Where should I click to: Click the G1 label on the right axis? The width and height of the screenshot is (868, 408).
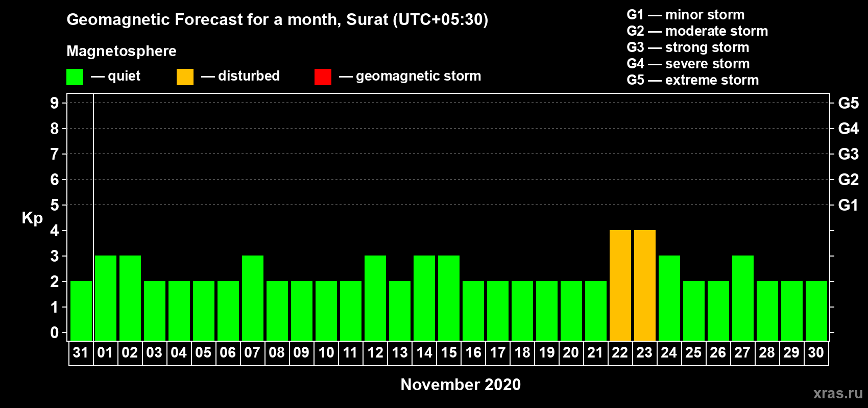(848, 205)
